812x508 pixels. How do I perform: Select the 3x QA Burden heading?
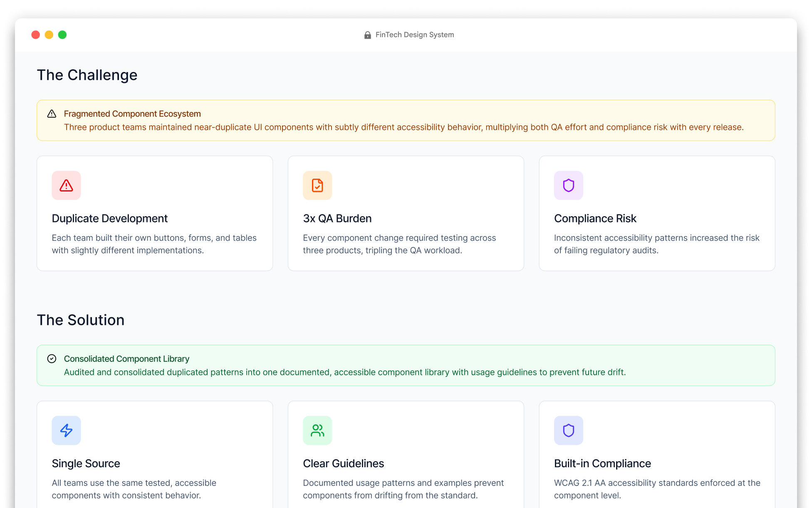click(x=337, y=218)
